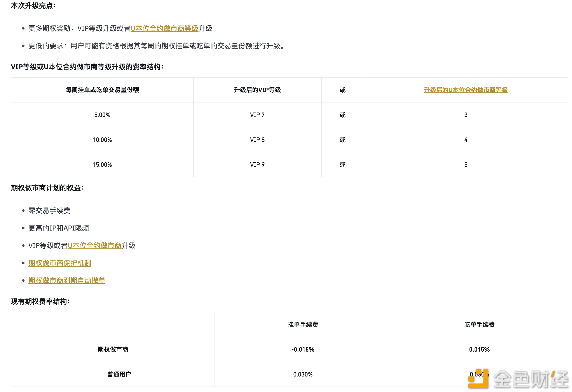Click the 现有期权费率结构 heading
The height and width of the screenshot is (392, 572).
41,302
